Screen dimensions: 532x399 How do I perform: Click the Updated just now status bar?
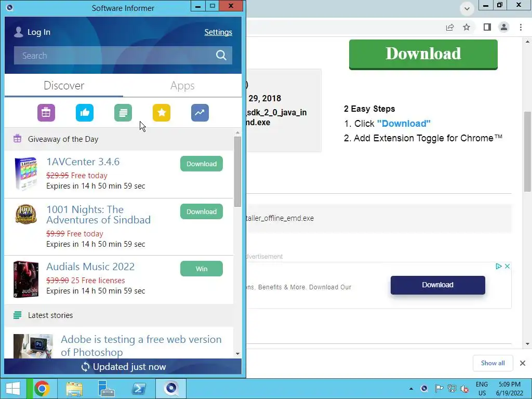(123, 367)
